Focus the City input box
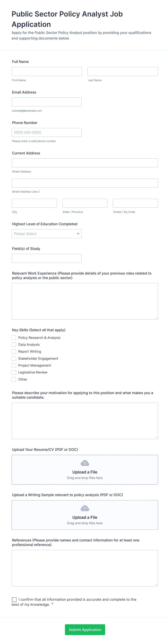168x644 pixels. click(x=34, y=203)
